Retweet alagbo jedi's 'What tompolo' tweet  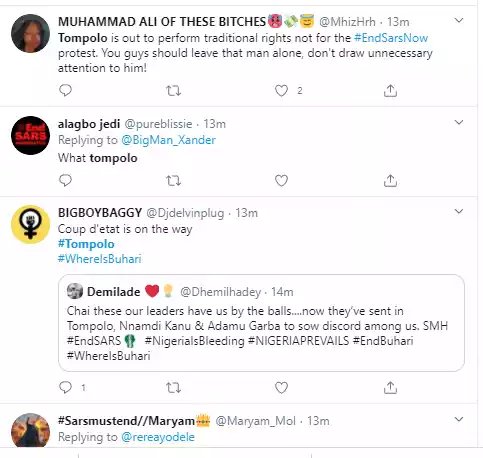173,181
